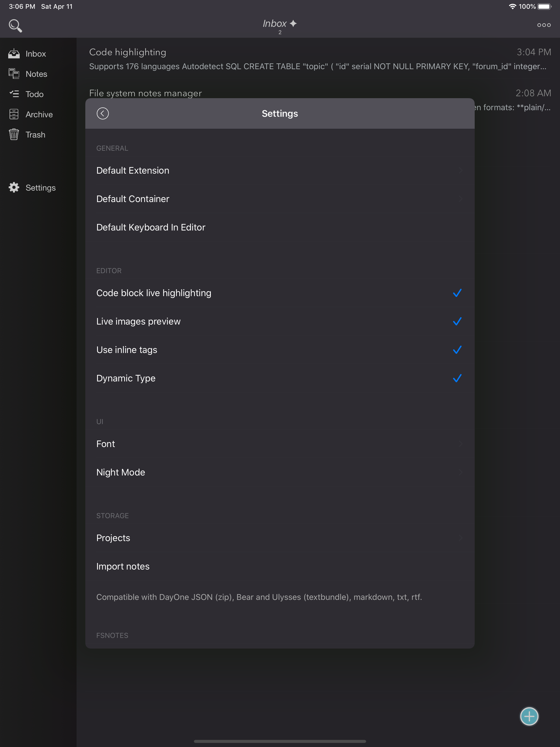
Task: Disable Code block live highlighting
Action: [457, 293]
